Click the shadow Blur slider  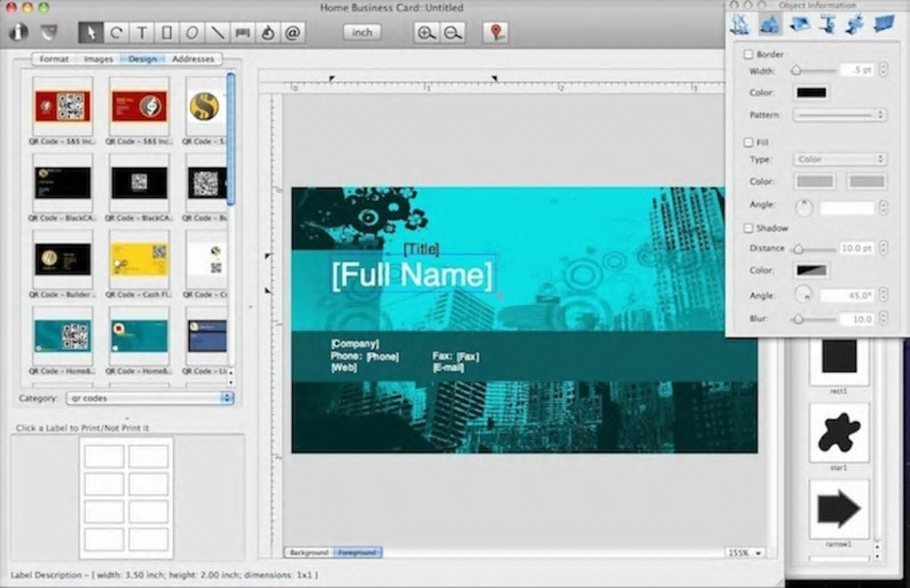(x=814, y=319)
